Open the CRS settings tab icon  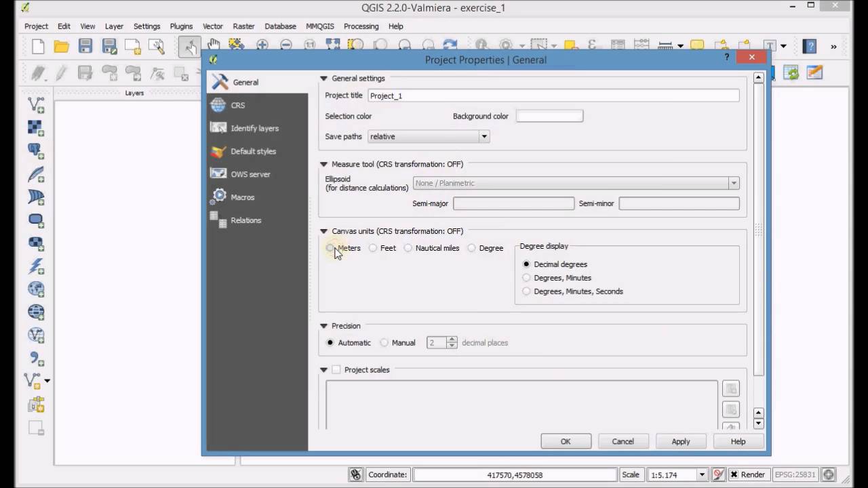tap(218, 105)
